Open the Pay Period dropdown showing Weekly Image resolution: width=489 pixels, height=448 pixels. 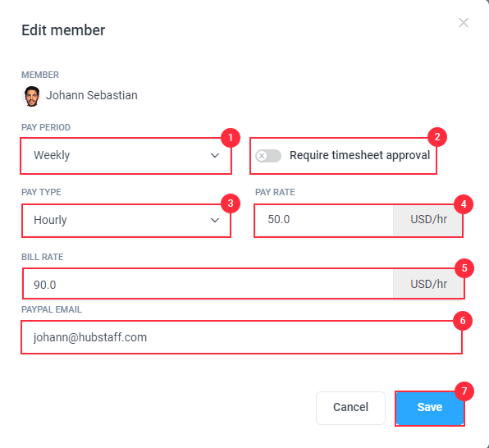(x=126, y=155)
